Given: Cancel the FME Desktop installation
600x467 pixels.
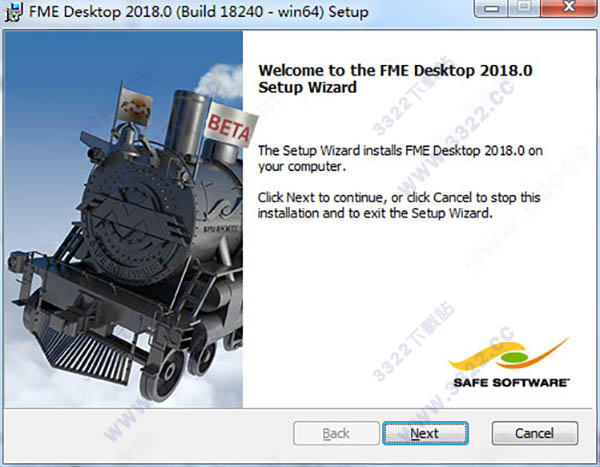Looking at the screenshot, I should click(535, 433).
